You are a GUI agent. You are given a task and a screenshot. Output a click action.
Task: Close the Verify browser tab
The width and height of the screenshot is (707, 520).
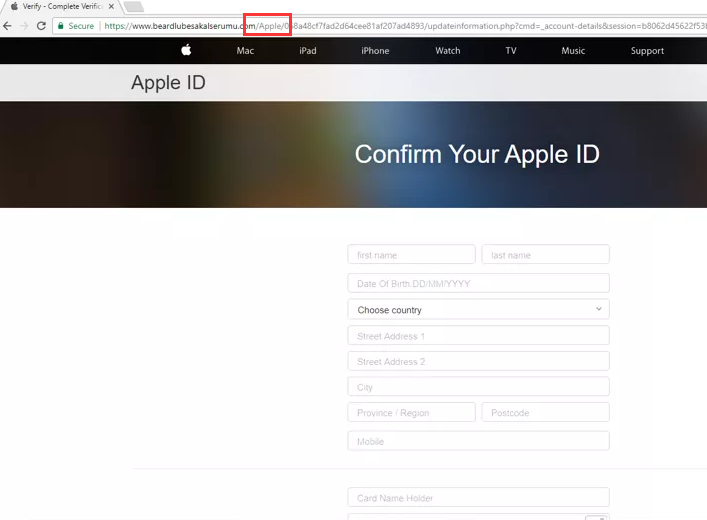click(111, 6)
